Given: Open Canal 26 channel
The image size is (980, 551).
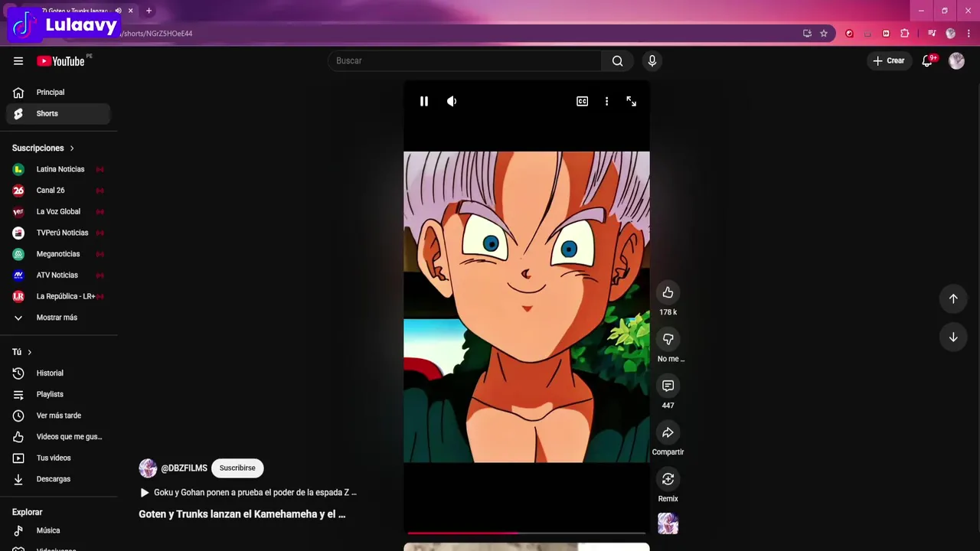Looking at the screenshot, I should 58,191.
